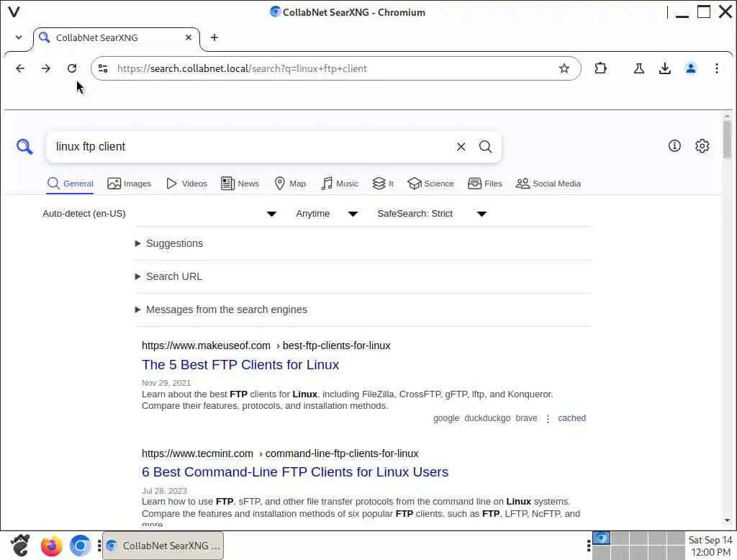Open The 5 Best FTP Clients link
This screenshot has height=560, width=737.
[240, 365]
